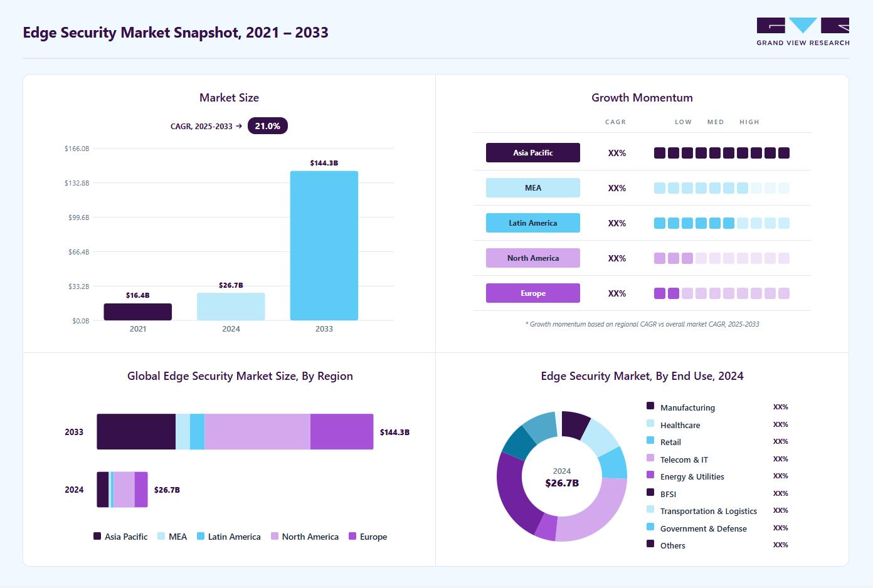Click the MEA legend swatch

pyautogui.click(x=161, y=536)
